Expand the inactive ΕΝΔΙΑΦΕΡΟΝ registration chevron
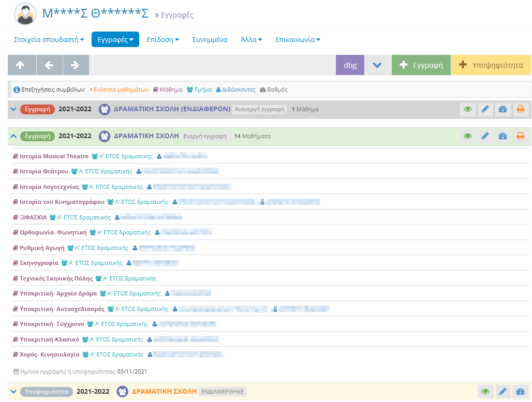The width and height of the screenshot is (532, 402). pyautogui.click(x=13, y=109)
